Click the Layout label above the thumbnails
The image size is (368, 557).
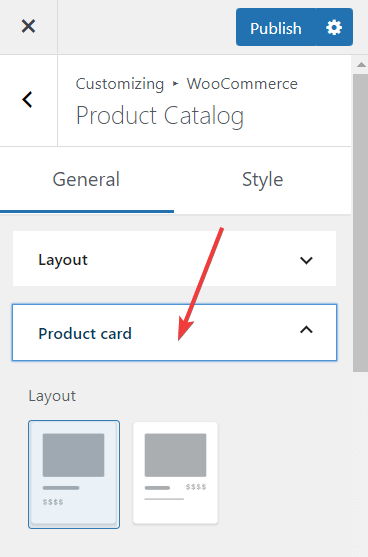[x=52, y=396]
